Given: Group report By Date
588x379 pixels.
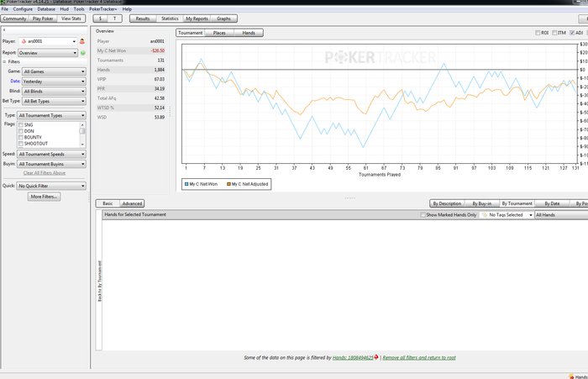Looking at the screenshot, I should tap(552, 203).
